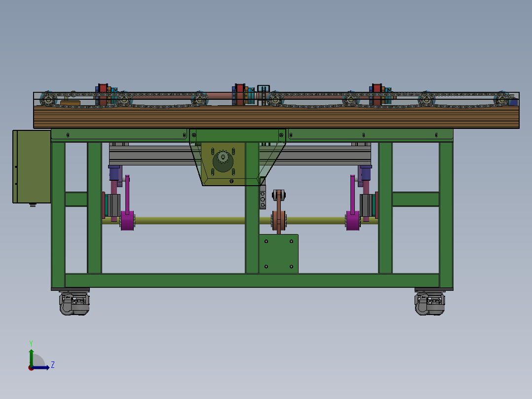Pick the leftmost chain sprocket
Image resolution: width=532 pixels, height=399 pixels.
pos(48,100)
